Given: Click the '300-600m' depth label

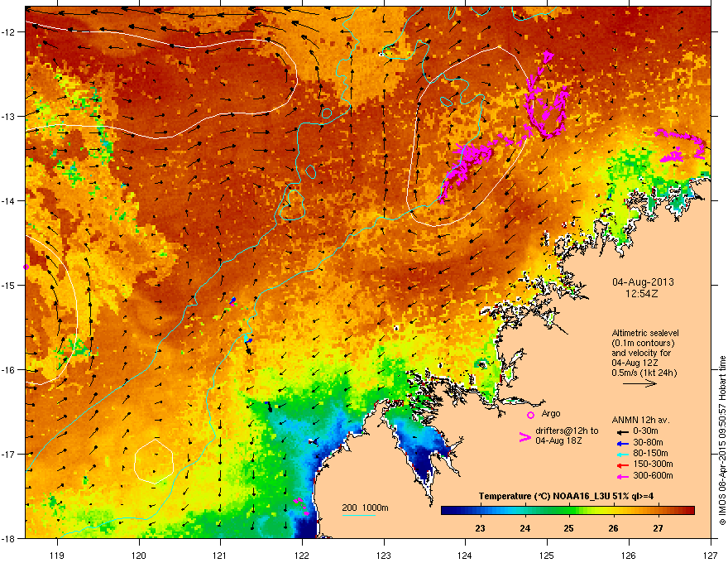Looking at the screenshot, I should [653, 475].
